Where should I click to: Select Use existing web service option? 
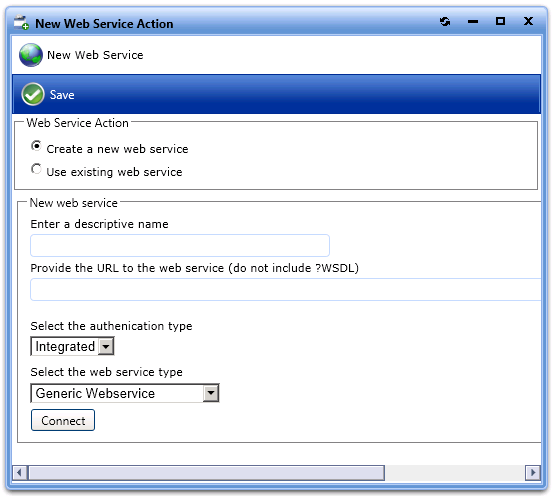[x=36, y=169]
